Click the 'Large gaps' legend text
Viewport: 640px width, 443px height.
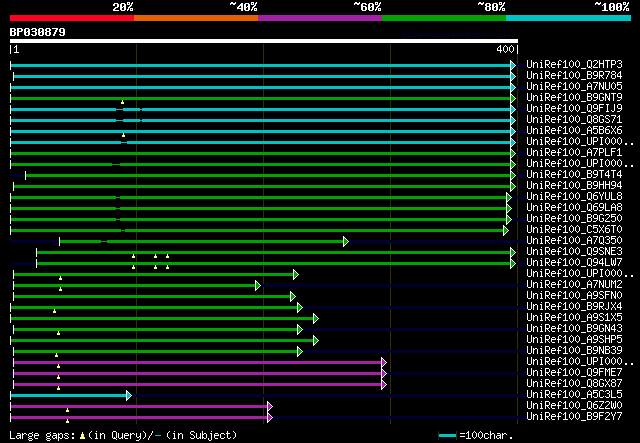42,435
